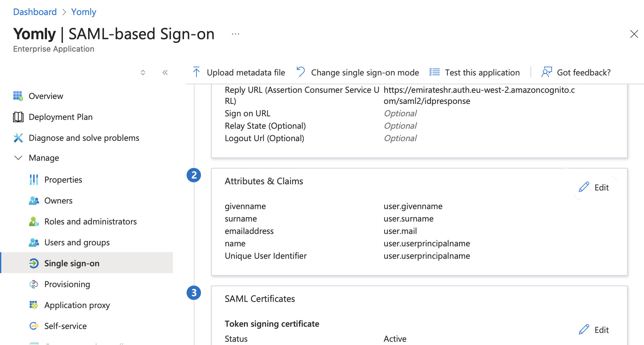
Task: Click the Deployment Plan book icon
Action: pyautogui.click(x=18, y=117)
